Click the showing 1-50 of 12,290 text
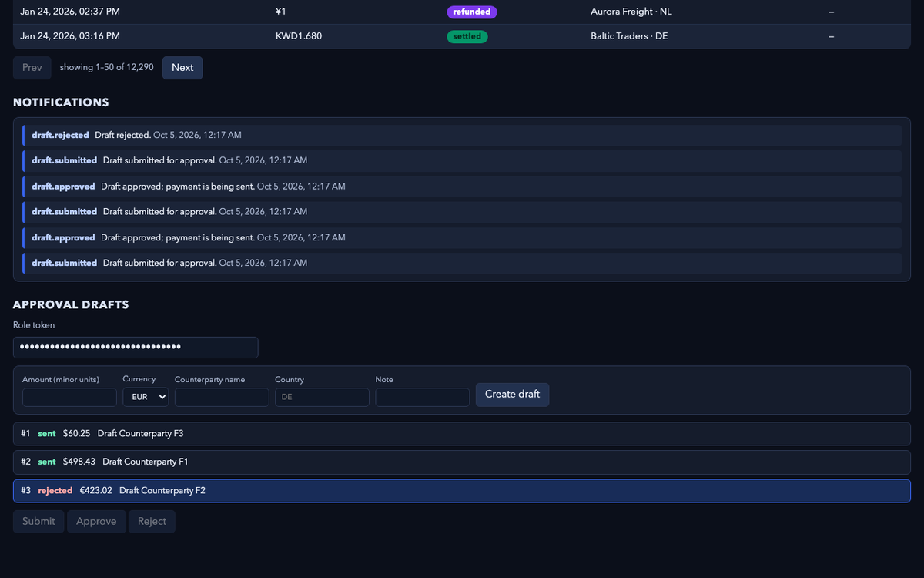The image size is (924, 578). point(106,68)
